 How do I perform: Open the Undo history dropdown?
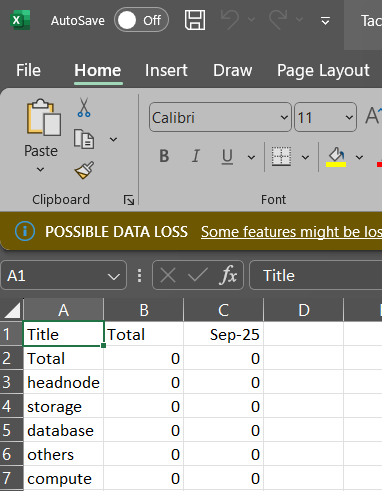tap(252, 20)
